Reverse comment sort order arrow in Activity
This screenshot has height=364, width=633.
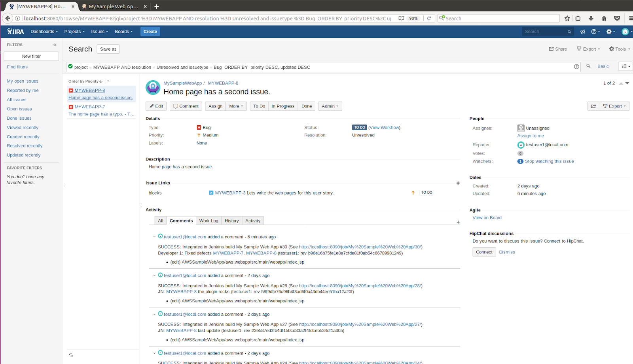click(458, 222)
